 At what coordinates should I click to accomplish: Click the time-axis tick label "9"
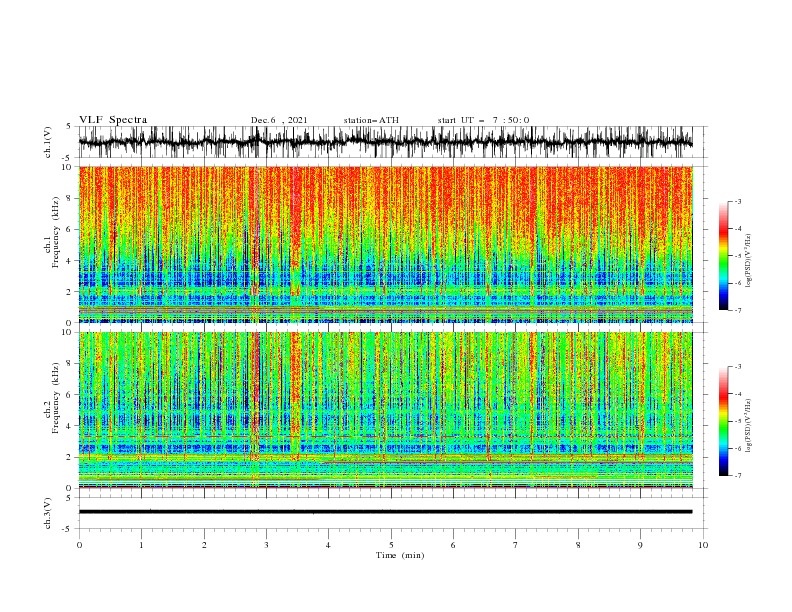pos(640,545)
